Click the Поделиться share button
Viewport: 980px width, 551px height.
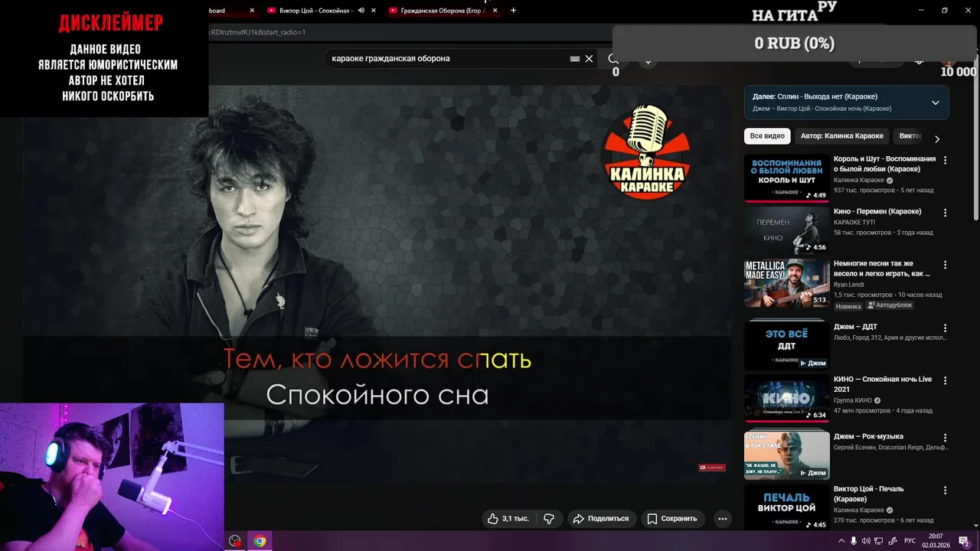point(601,518)
